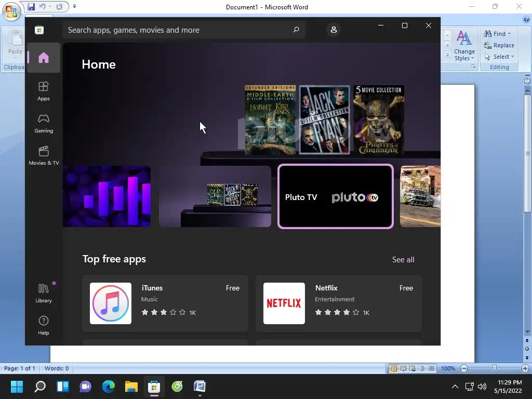Select the purple equalizer bars carousel card
Image resolution: width=532 pixels, height=399 pixels.
click(107, 196)
